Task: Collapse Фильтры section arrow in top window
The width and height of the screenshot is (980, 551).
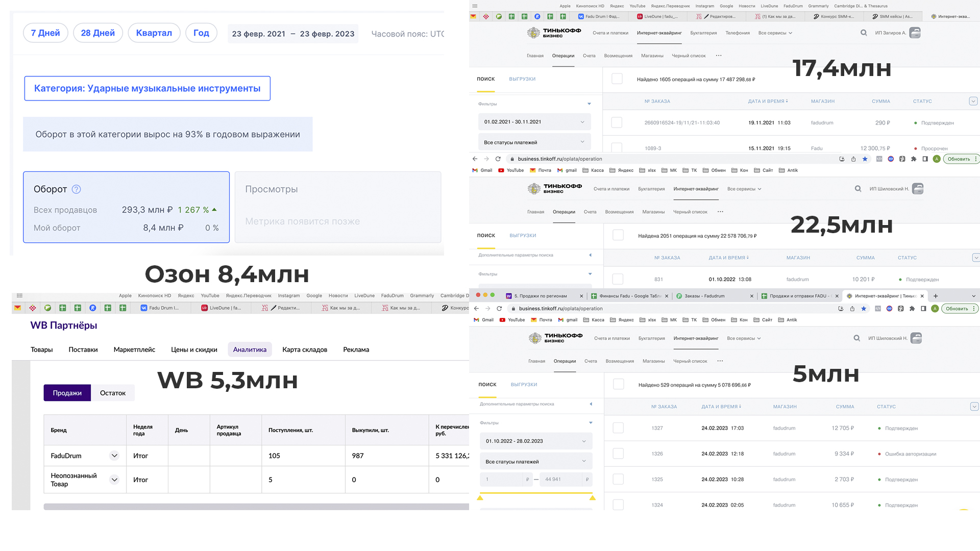Action: 589,104
